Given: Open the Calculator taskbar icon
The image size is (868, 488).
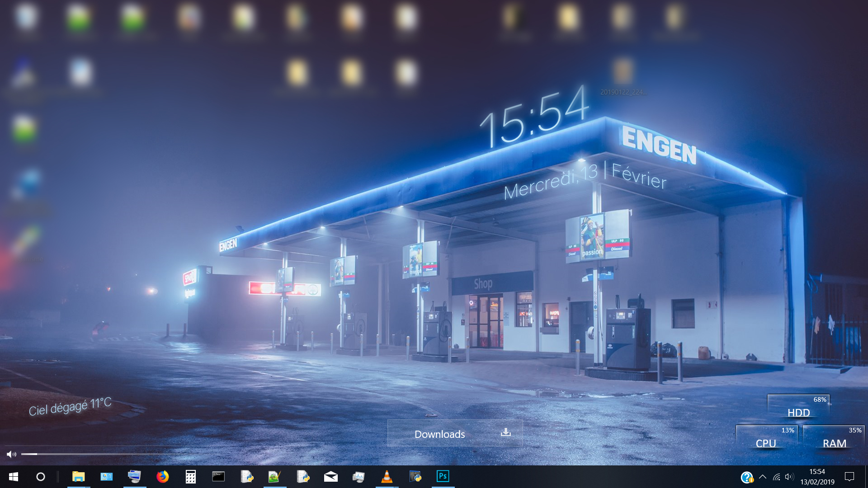Looking at the screenshot, I should pos(190,476).
